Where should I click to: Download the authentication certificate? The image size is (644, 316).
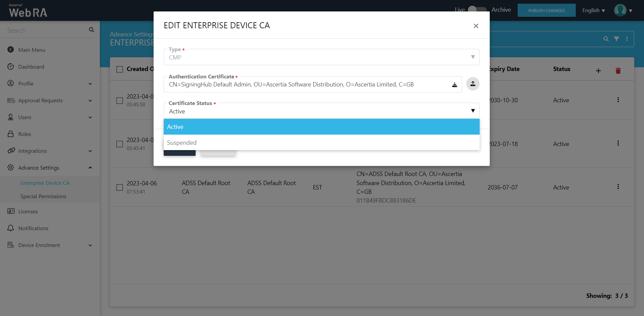pos(454,85)
